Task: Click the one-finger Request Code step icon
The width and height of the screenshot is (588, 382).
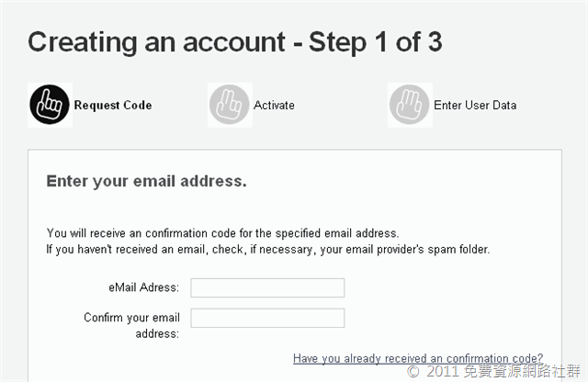Action: (x=50, y=105)
